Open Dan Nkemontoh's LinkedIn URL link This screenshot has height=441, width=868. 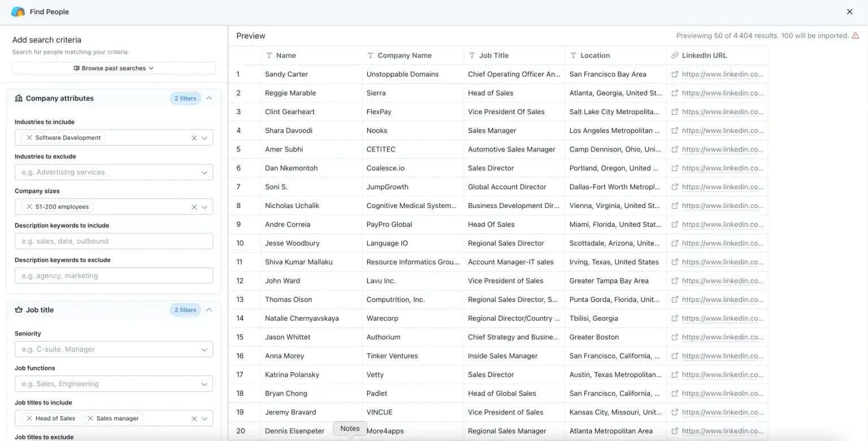click(x=723, y=168)
